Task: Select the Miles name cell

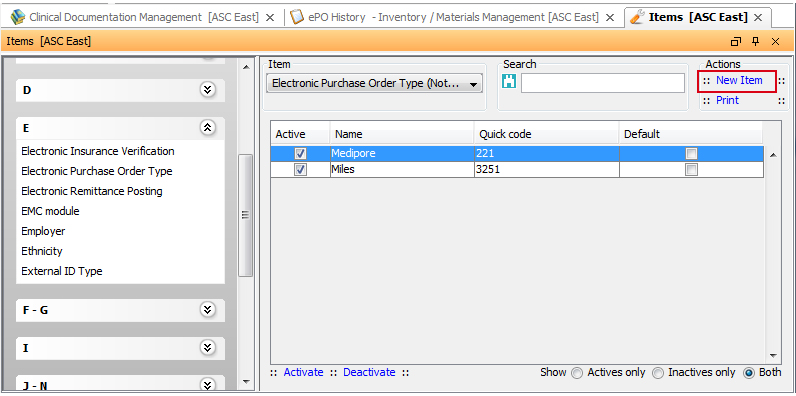Action: 402,170
